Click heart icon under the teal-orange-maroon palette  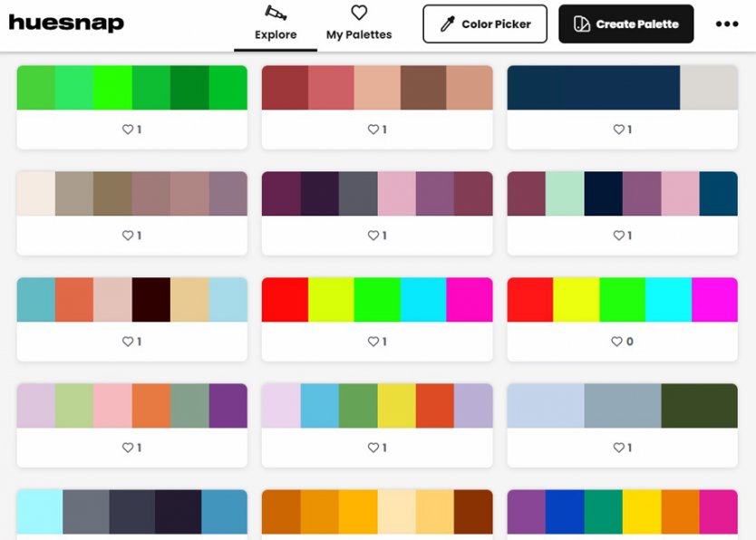click(x=127, y=342)
